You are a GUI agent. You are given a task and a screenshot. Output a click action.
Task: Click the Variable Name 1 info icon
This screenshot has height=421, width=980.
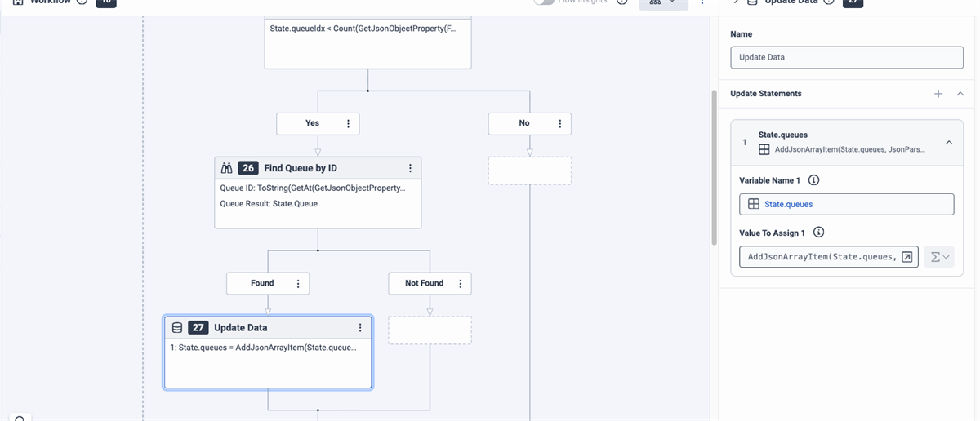point(813,180)
